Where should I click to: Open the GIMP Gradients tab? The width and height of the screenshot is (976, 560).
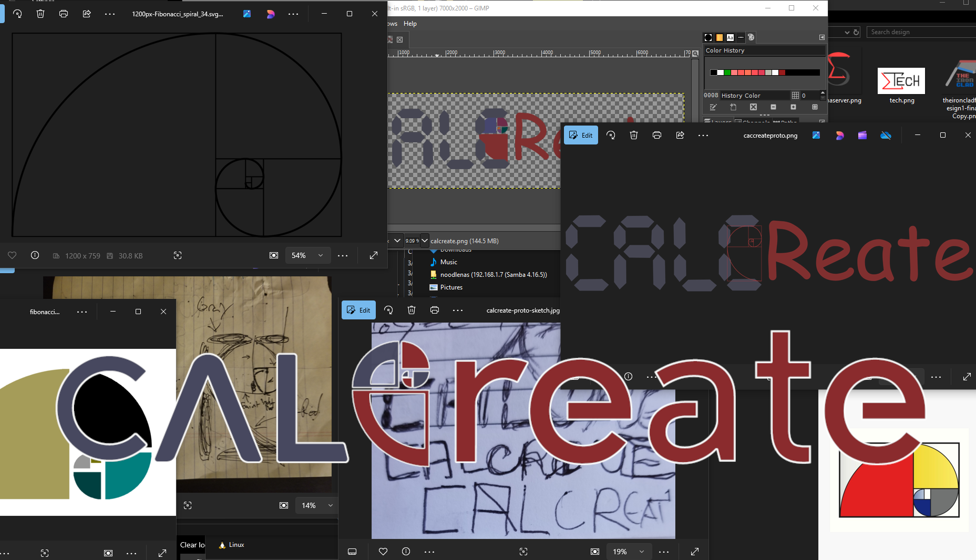pyautogui.click(x=719, y=37)
